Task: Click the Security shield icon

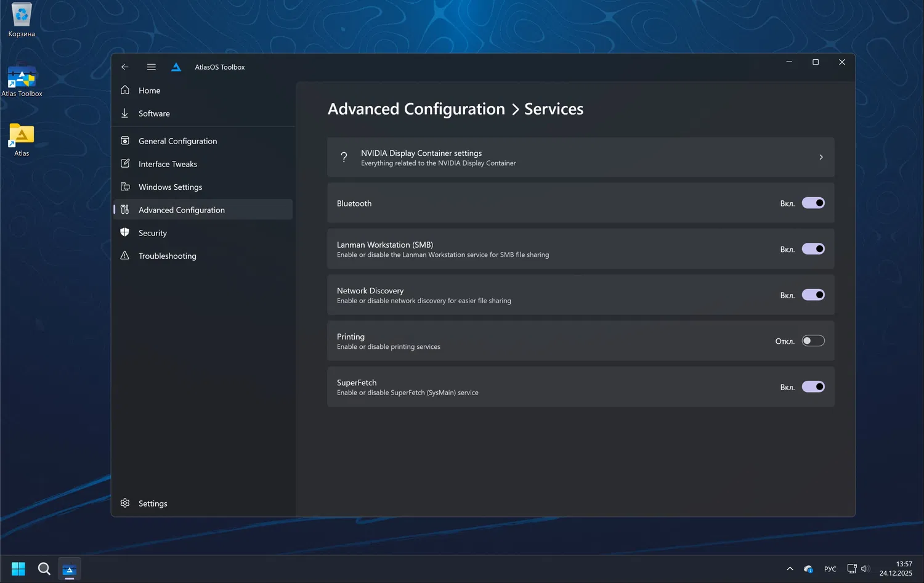Action: [x=125, y=232]
